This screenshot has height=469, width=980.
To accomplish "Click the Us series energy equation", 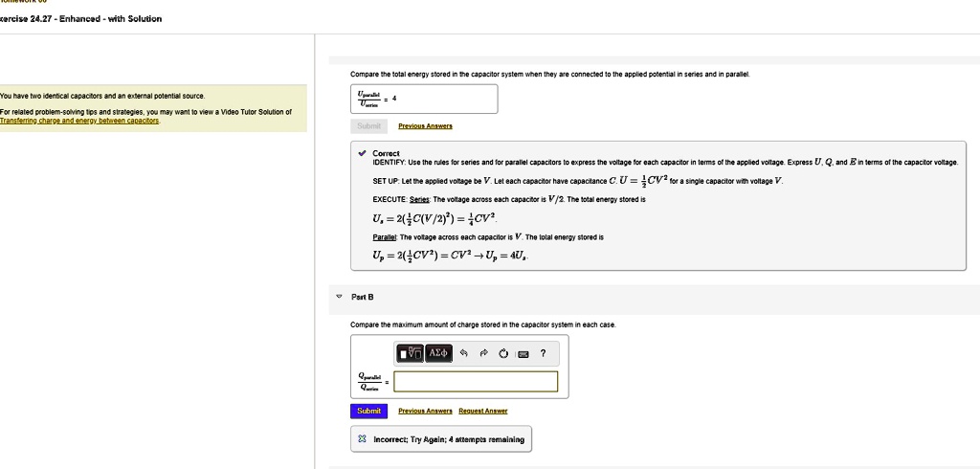I will click(434, 219).
